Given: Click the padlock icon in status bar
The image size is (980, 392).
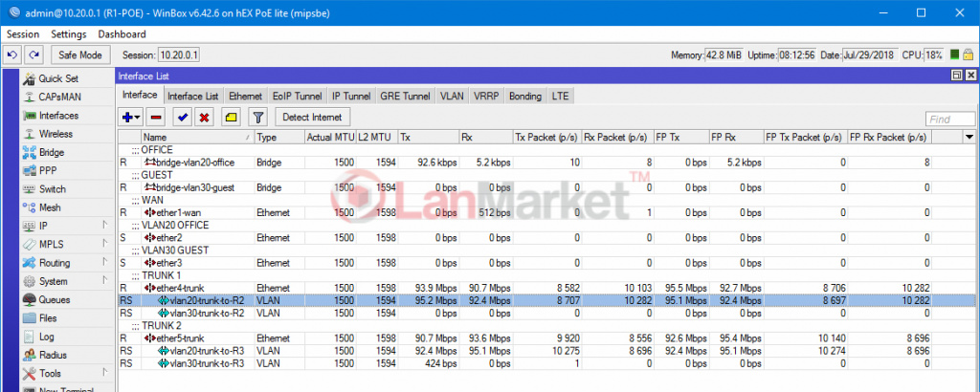Looking at the screenshot, I should [x=969, y=54].
